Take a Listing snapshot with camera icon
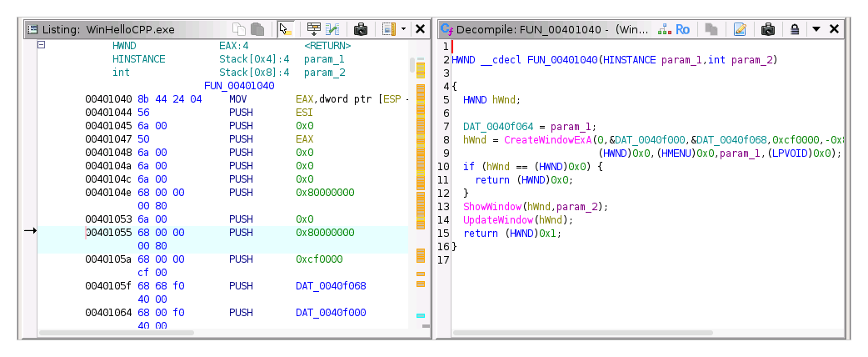This screenshot has width=868, height=357. click(x=361, y=29)
